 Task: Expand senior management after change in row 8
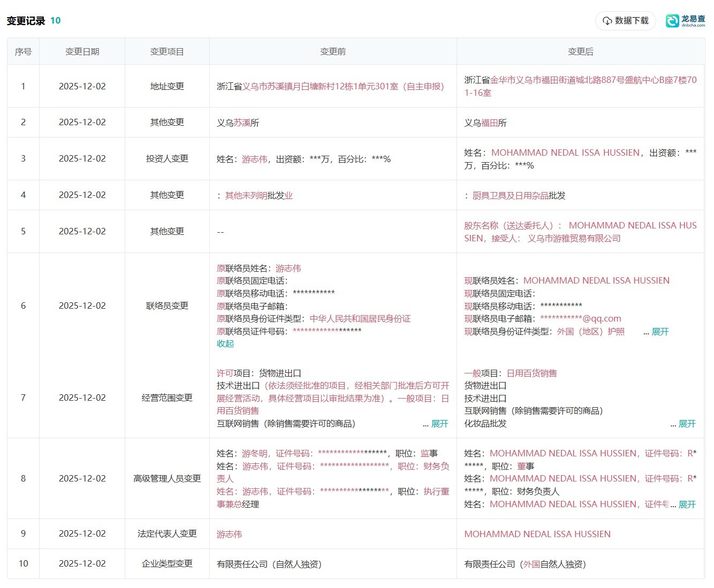687,505
